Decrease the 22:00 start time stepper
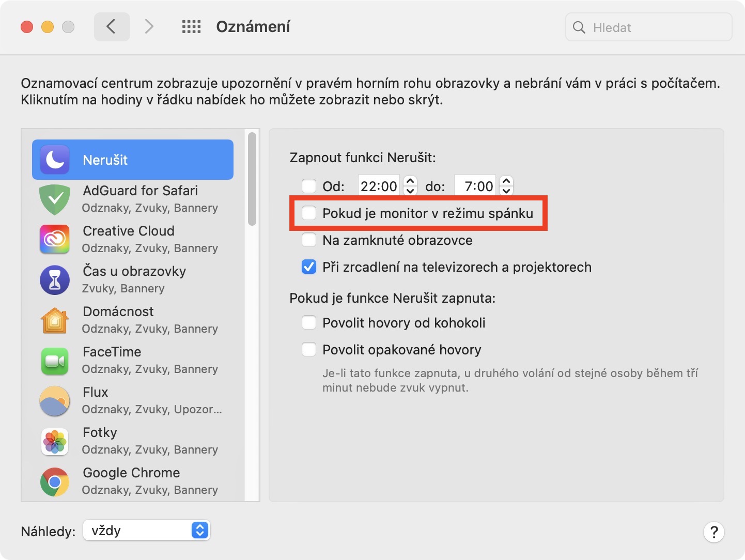 pyautogui.click(x=410, y=191)
